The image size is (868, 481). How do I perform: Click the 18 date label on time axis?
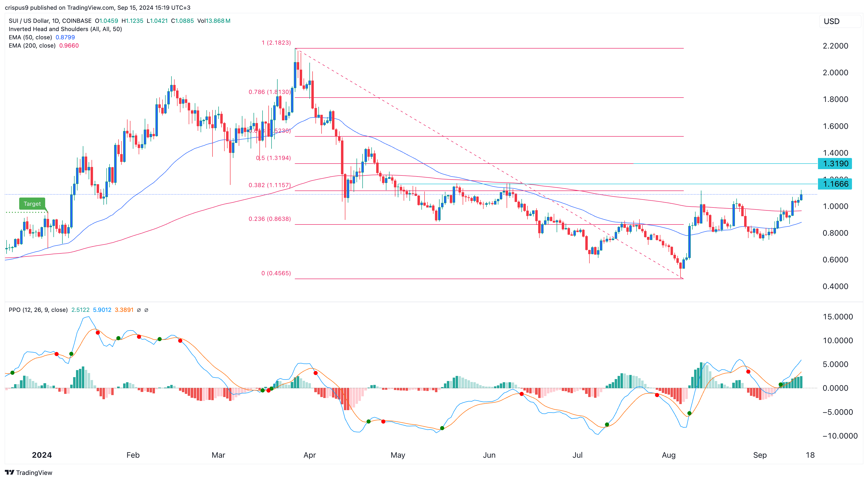tap(810, 456)
